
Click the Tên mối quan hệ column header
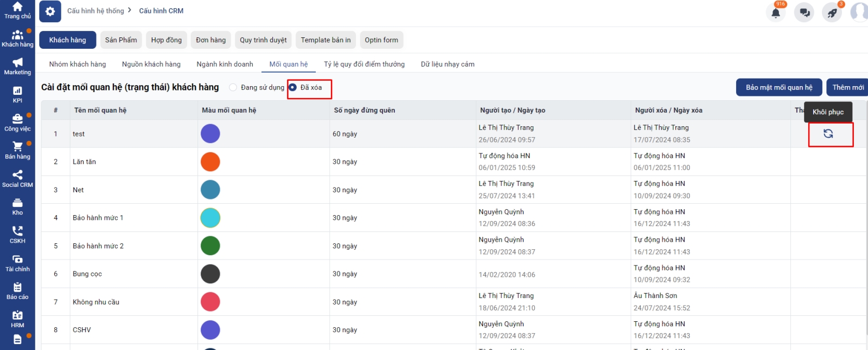coord(100,110)
